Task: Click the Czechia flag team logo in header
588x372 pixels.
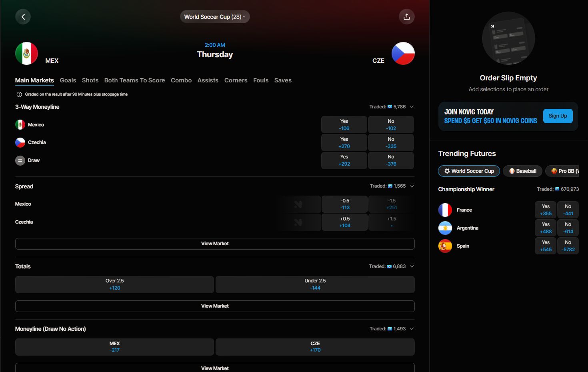Action: click(403, 53)
